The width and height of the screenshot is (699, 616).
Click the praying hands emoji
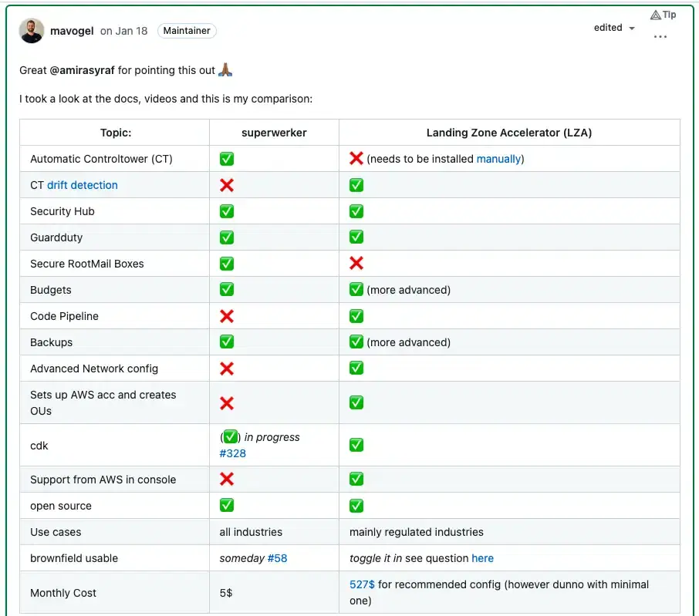(225, 70)
